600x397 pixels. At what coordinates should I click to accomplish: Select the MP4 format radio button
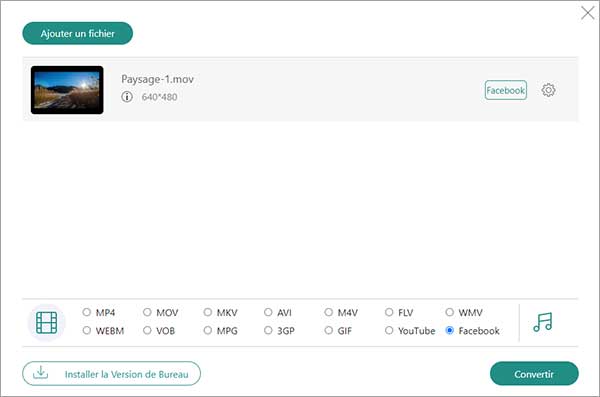click(87, 312)
